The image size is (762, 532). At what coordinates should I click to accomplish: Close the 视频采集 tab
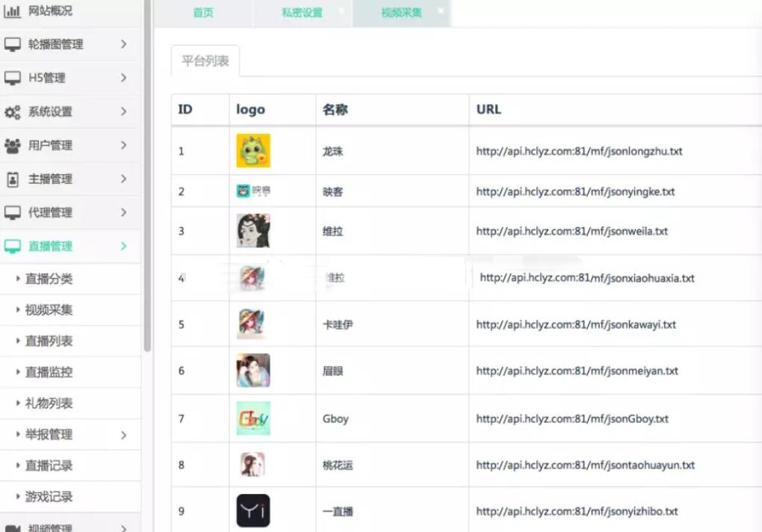pyautogui.click(x=441, y=10)
